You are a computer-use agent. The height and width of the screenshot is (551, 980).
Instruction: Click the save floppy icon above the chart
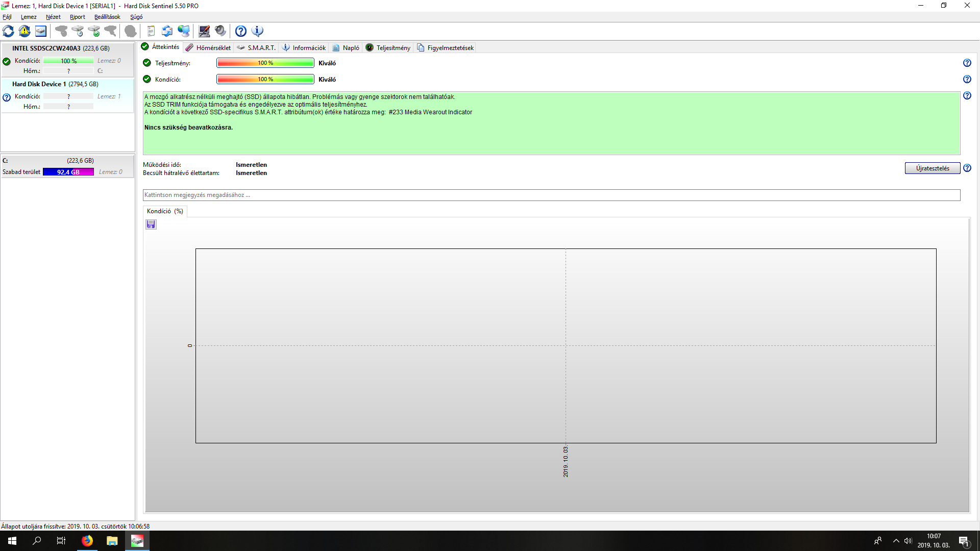tap(151, 224)
